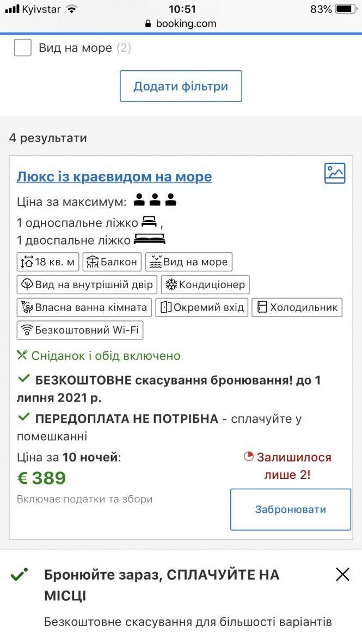
Task: Open the room photo gallery icon
Action: coord(335,173)
